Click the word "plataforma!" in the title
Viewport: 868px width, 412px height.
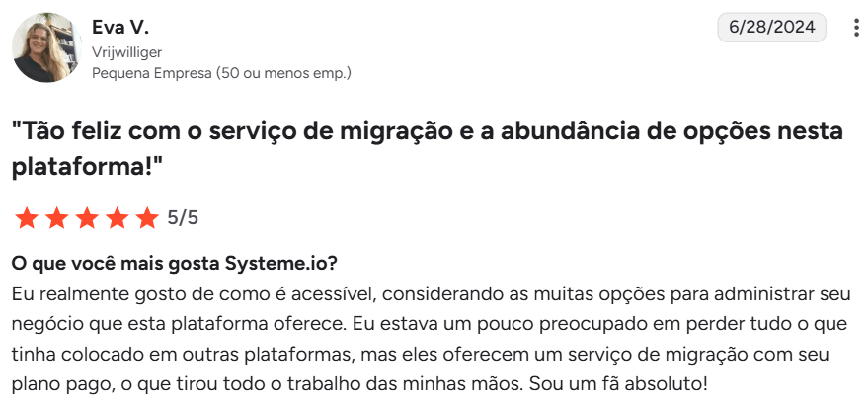coord(87,166)
